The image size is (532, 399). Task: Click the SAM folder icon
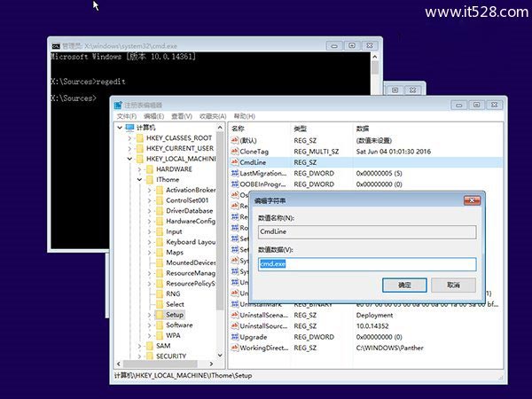tap(150, 346)
